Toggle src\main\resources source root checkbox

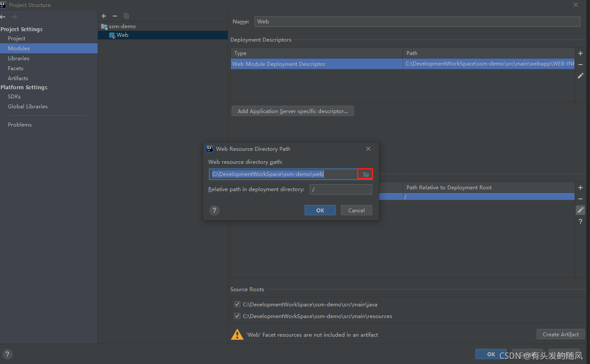[x=237, y=316]
